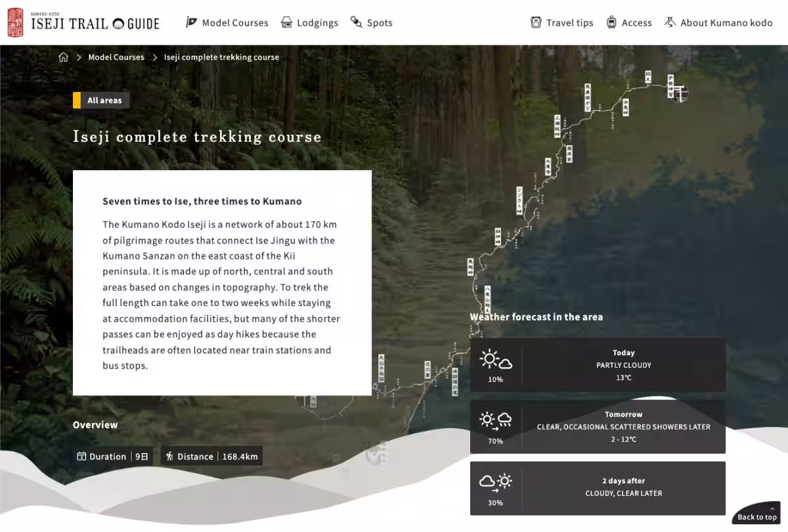Click the Spots search pin icon

[357, 22]
